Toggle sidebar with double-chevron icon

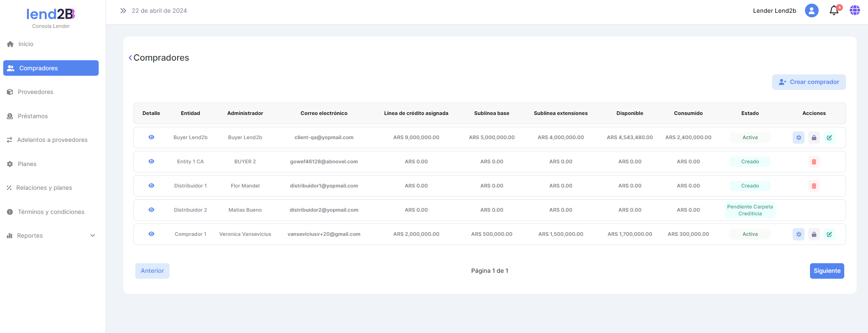tap(123, 10)
